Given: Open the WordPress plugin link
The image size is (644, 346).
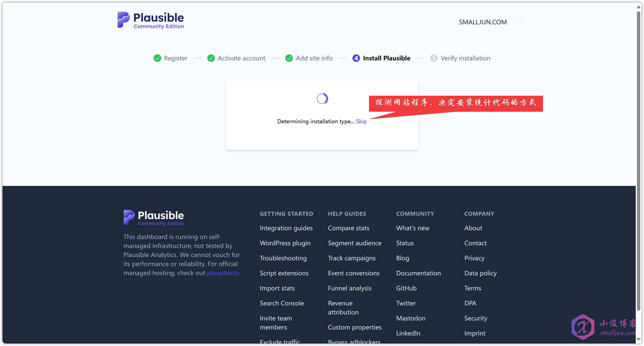Looking at the screenshot, I should coord(285,243).
